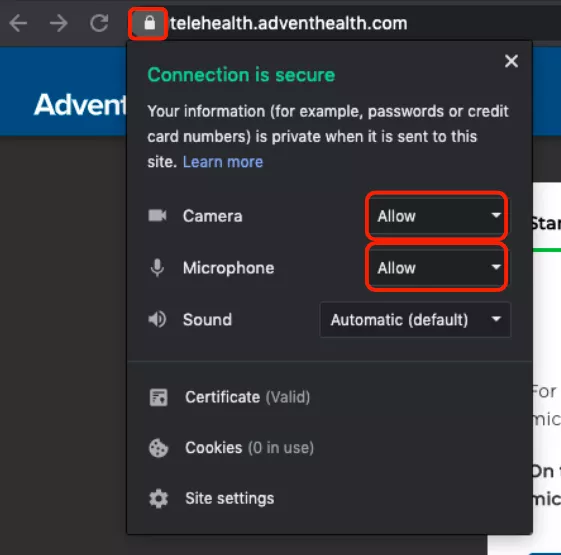Click the microphone icon in permissions list
The height and width of the screenshot is (555, 561).
click(157, 268)
